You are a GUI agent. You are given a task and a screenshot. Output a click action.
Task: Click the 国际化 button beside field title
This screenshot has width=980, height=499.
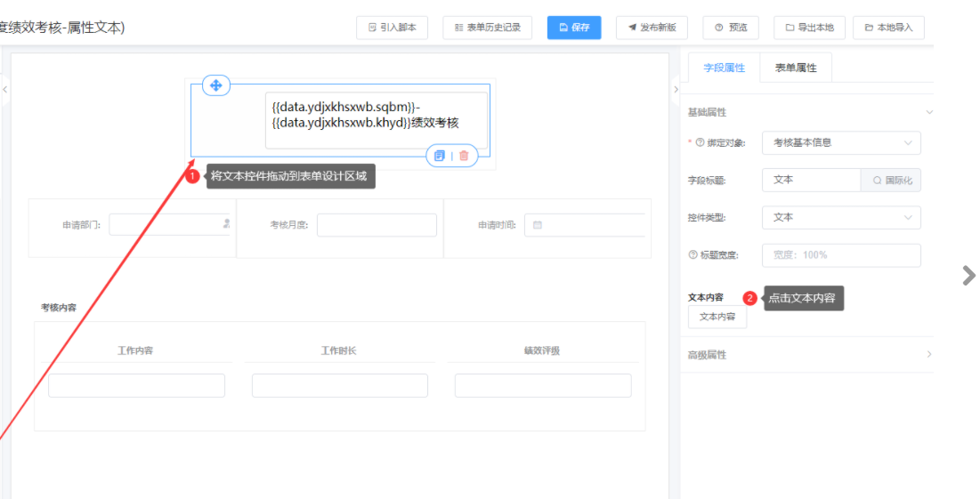(x=891, y=180)
